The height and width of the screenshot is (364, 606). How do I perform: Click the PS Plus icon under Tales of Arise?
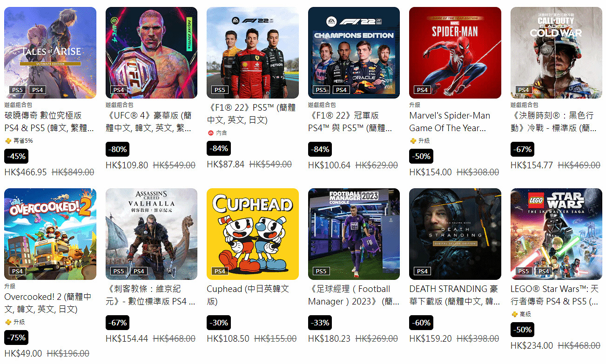8,141
